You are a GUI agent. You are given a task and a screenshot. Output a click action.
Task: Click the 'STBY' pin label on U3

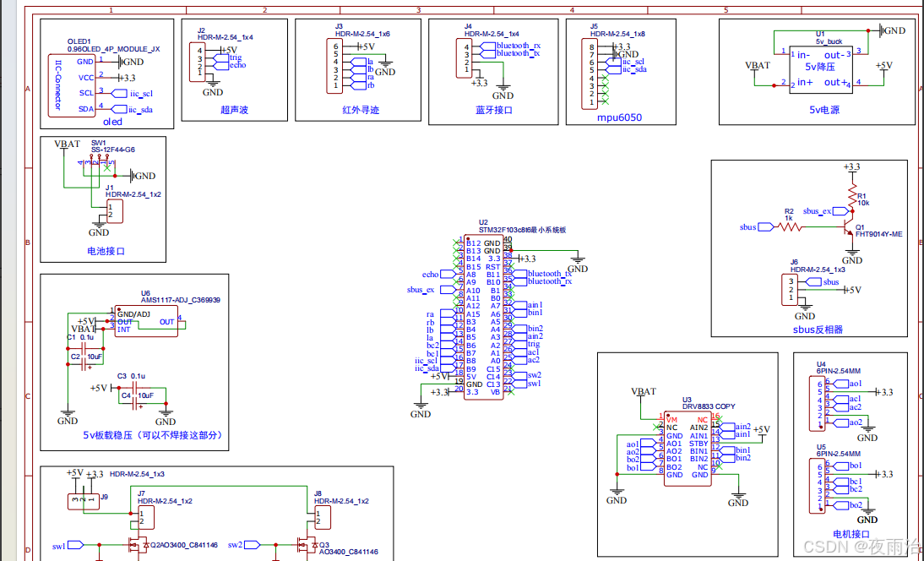click(x=698, y=444)
